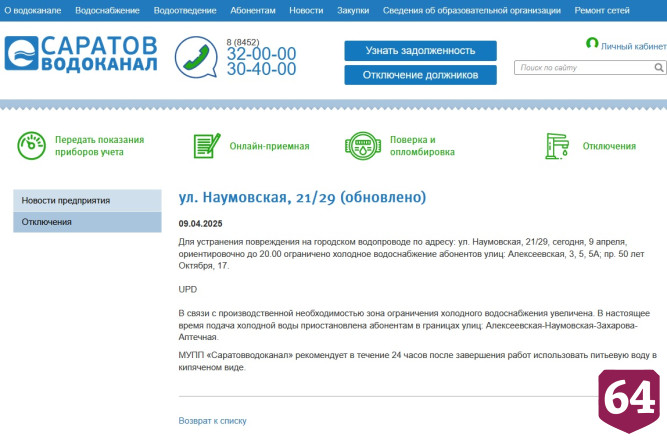
Task: Open the О водоканале menu
Action: point(33,10)
